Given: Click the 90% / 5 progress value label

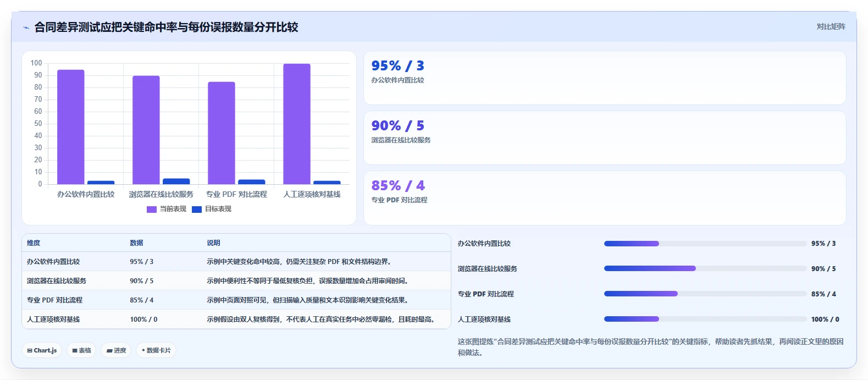Looking at the screenshot, I should (x=823, y=269).
